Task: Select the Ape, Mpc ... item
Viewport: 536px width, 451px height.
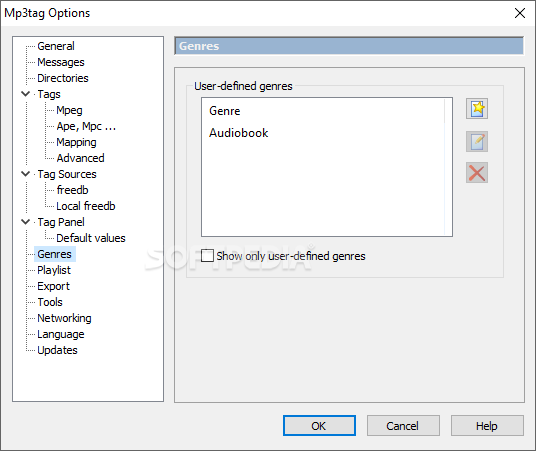Action: (86, 126)
